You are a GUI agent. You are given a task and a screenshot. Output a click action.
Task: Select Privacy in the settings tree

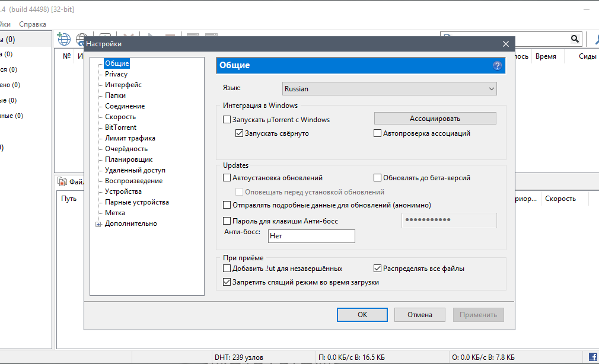tap(116, 74)
